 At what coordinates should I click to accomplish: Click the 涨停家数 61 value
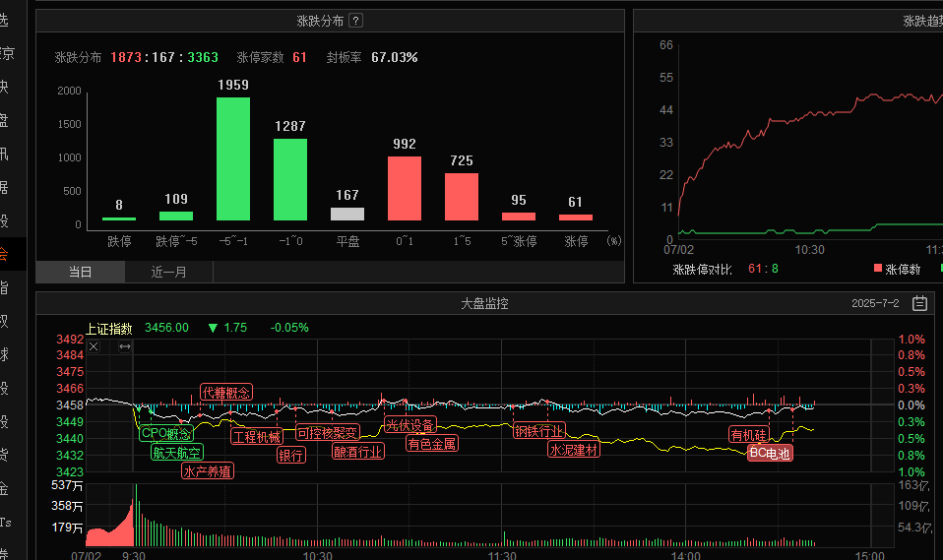tap(299, 57)
